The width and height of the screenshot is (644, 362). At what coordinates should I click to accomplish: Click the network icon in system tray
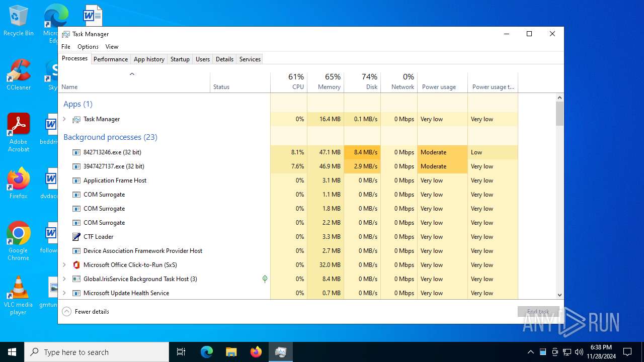(x=567, y=352)
